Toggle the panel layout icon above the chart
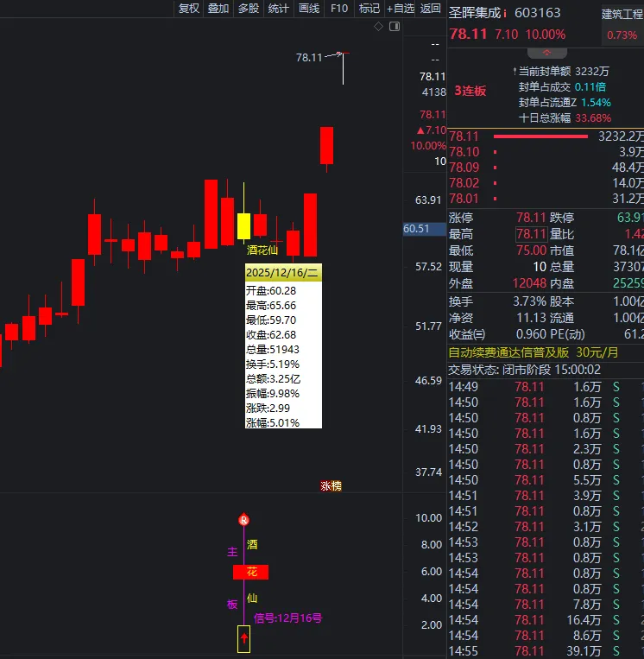Viewport: 644px width, 659px height. pos(394,27)
